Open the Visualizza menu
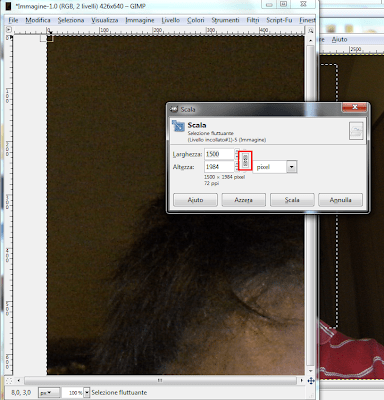Image resolution: width=384 pixels, height=400 pixels. (105, 20)
